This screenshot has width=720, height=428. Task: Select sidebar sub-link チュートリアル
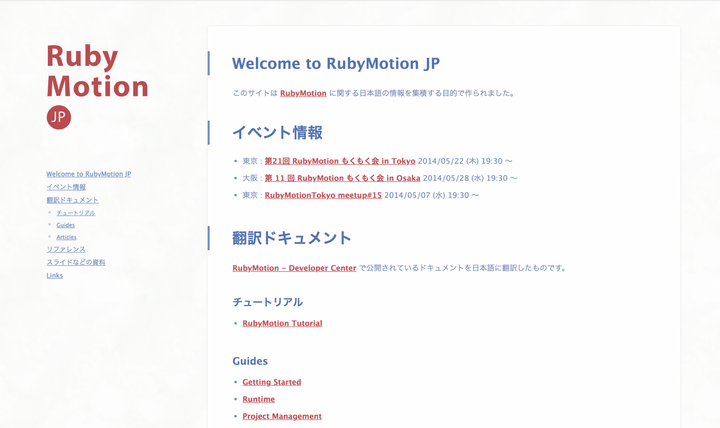tap(76, 213)
